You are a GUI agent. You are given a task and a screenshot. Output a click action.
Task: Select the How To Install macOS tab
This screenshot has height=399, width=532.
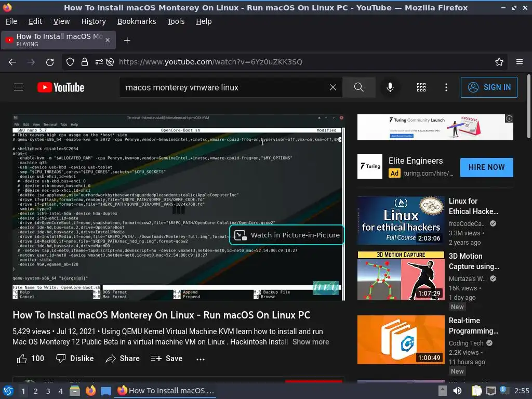coord(58,40)
